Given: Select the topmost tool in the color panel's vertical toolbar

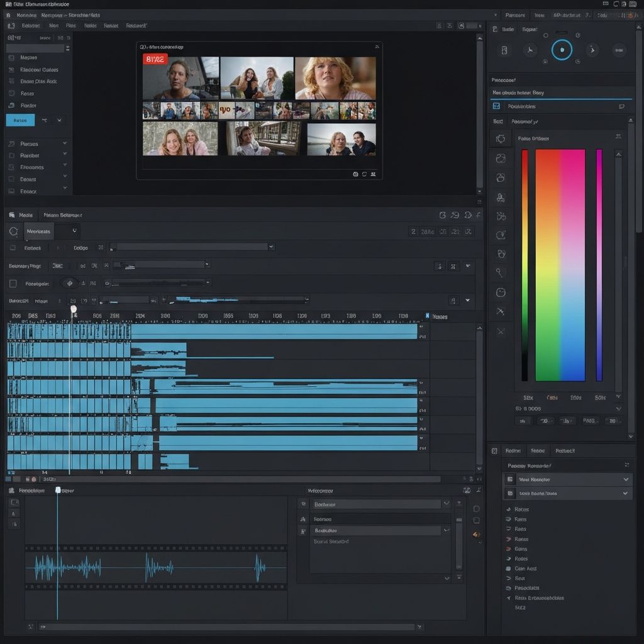Looking at the screenshot, I should [501, 138].
